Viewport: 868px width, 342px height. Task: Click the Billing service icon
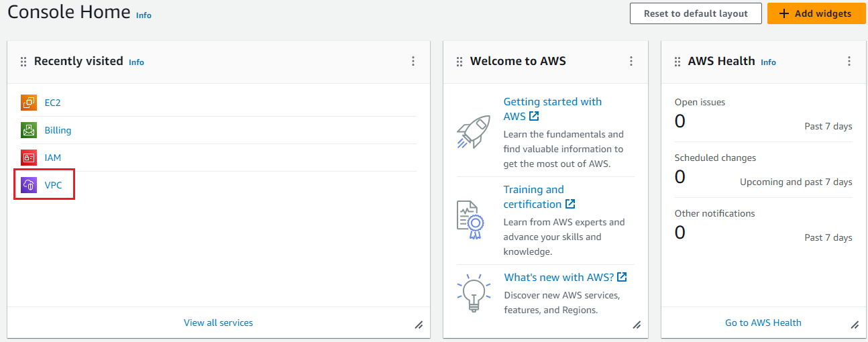coord(29,130)
